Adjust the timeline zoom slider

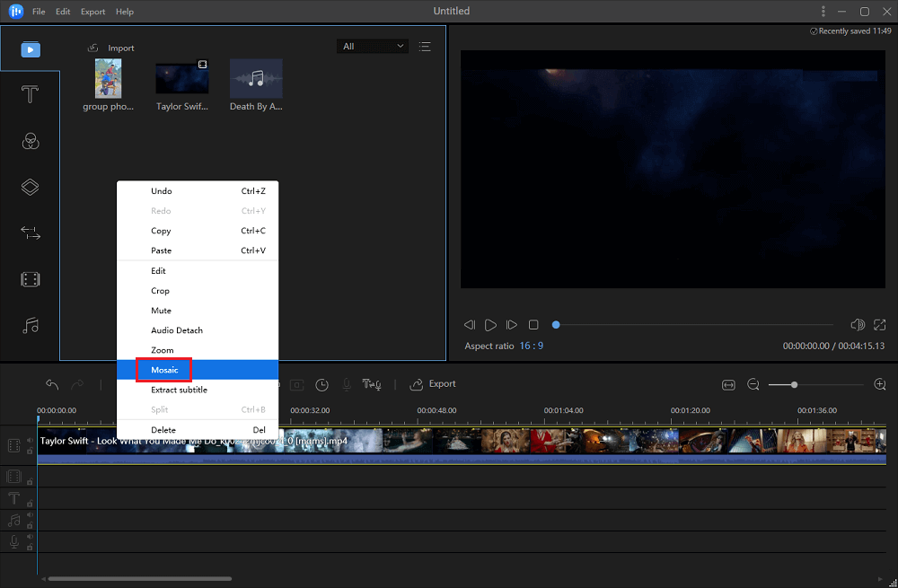(x=795, y=384)
